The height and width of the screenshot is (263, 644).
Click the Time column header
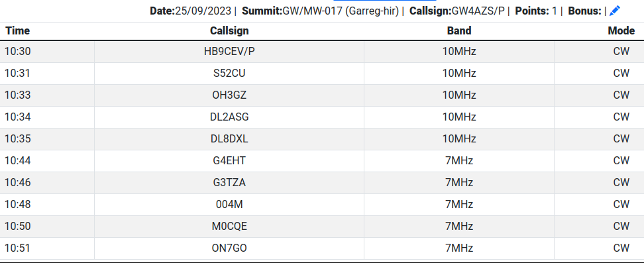pyautogui.click(x=18, y=30)
